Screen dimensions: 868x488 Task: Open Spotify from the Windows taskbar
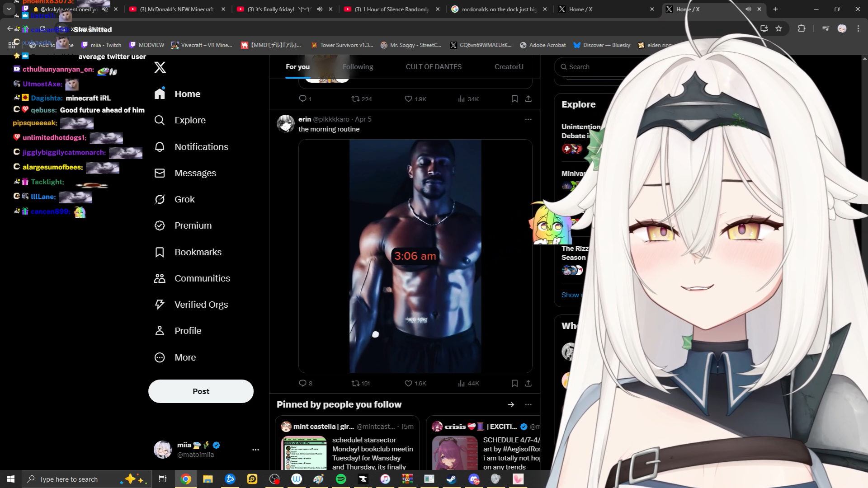341,479
